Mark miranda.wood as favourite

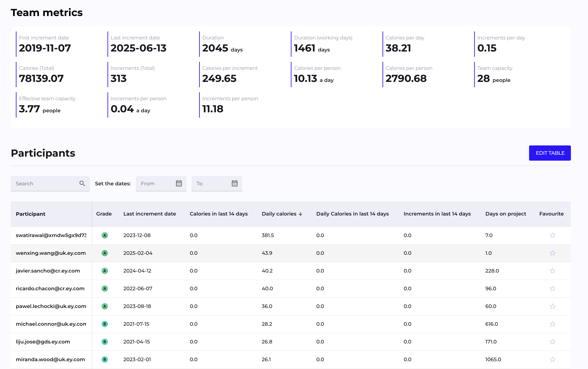coord(552,360)
